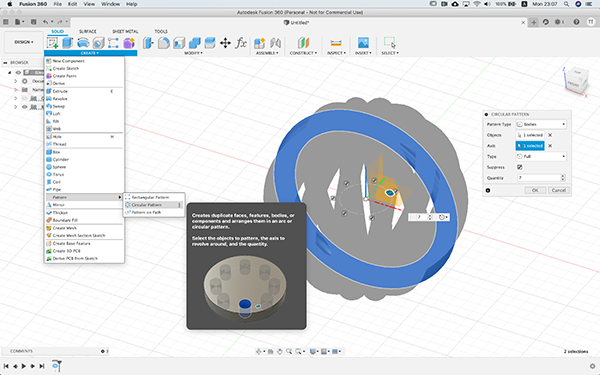Viewport: 600px width, 375px height.
Task: Jump to the timeline end
Action: point(42,366)
